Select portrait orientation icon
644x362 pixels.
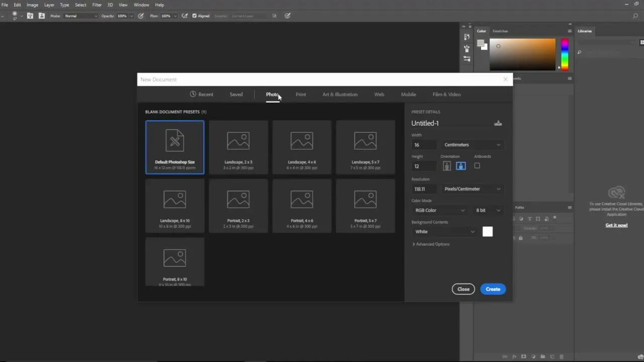coord(447,166)
